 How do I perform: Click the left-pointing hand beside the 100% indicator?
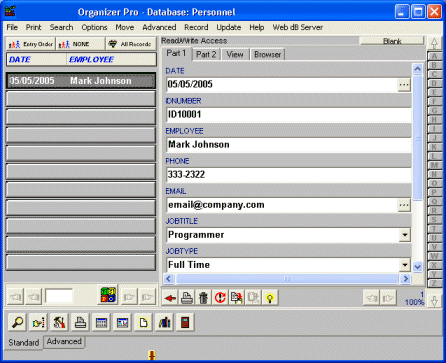click(371, 298)
